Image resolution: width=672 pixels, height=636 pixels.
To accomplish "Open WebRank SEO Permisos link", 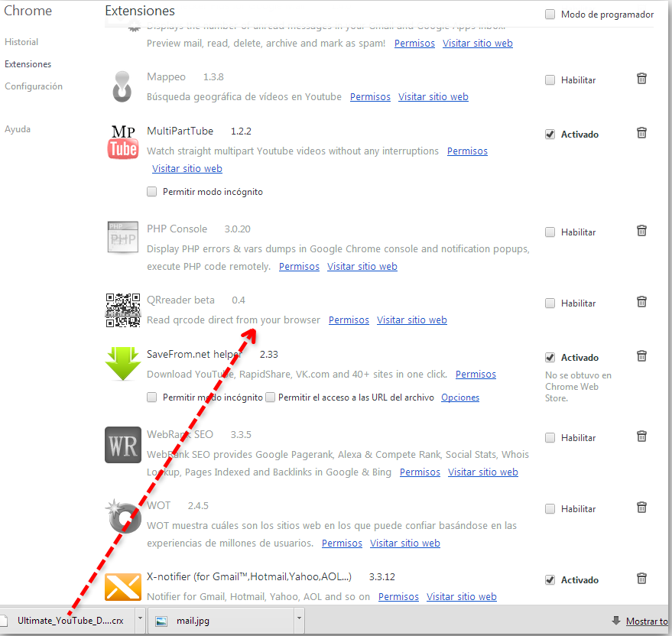I will (420, 472).
